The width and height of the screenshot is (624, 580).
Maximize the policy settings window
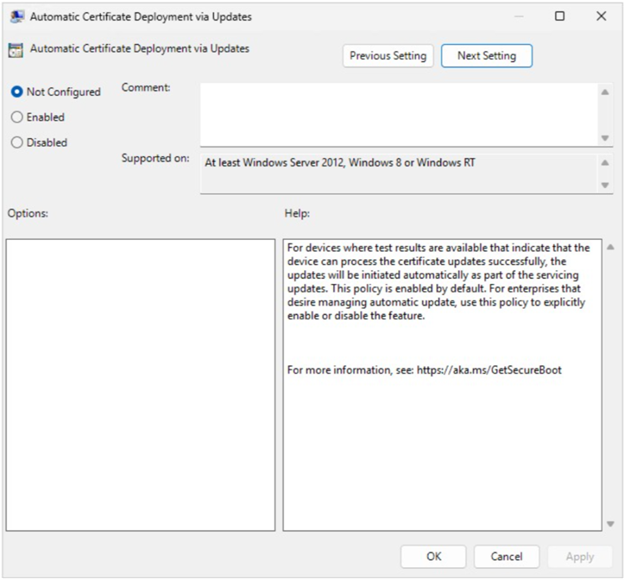[x=559, y=16]
